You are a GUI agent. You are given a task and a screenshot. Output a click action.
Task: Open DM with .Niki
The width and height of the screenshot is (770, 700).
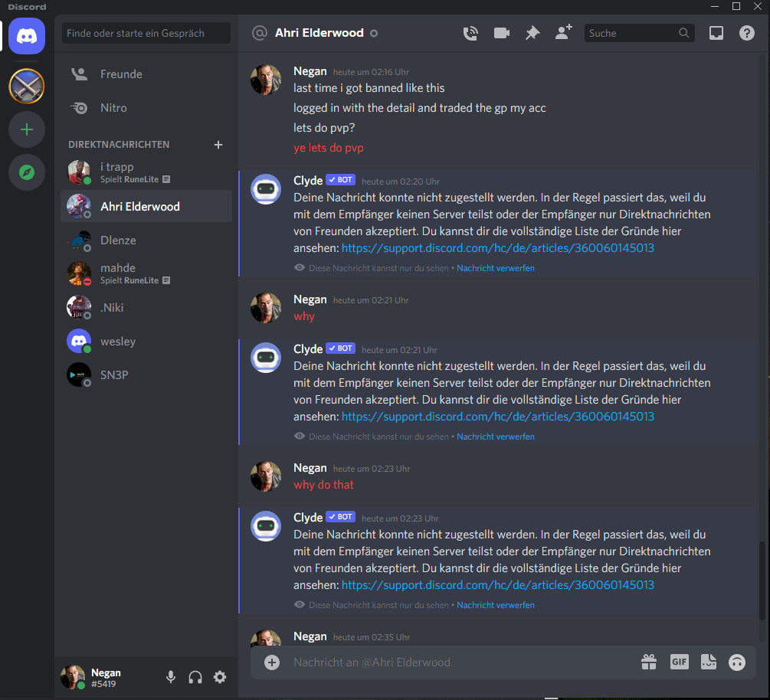146,307
